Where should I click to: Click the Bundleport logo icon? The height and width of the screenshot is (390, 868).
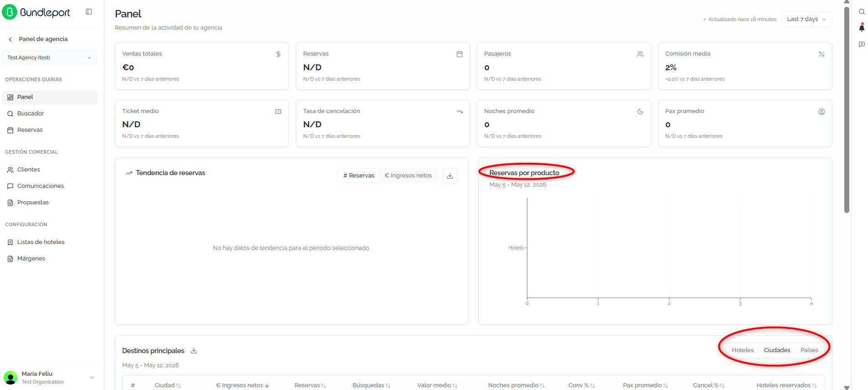pyautogui.click(x=10, y=12)
